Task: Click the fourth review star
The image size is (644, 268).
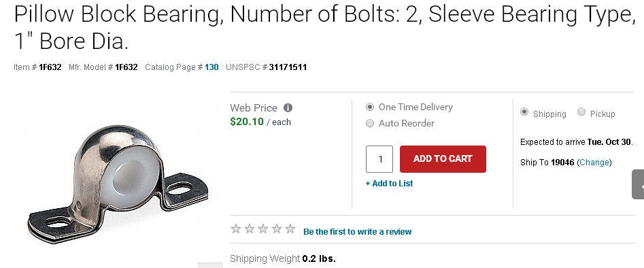Action: coord(276,229)
